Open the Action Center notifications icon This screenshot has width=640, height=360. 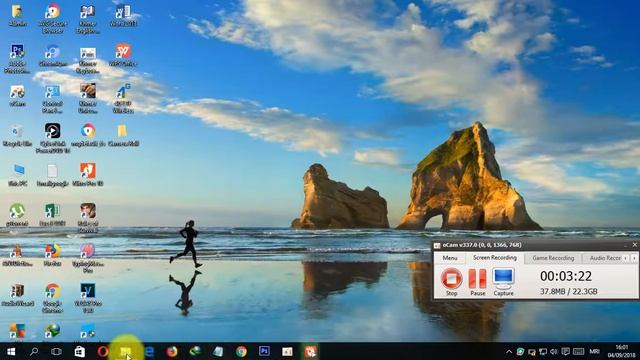[x=565, y=351]
